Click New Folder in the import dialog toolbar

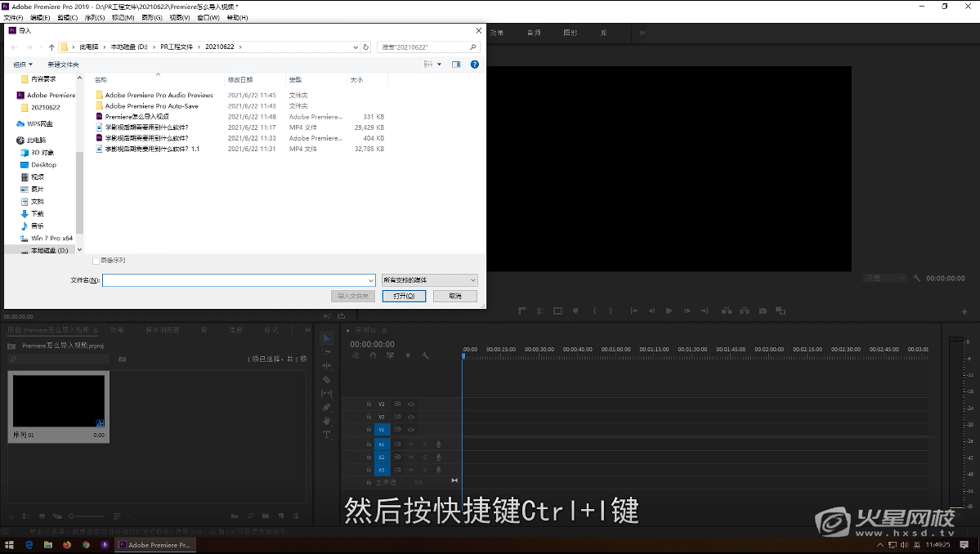click(x=63, y=65)
